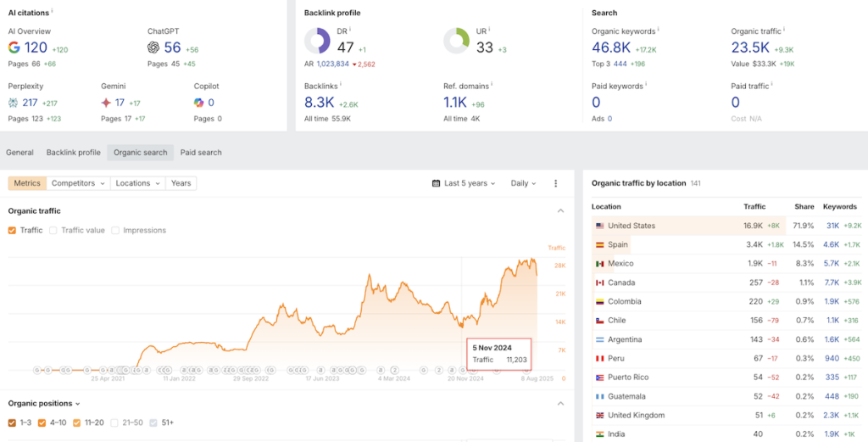Tick the Impressions checkbox
The width and height of the screenshot is (868, 442).
click(114, 230)
